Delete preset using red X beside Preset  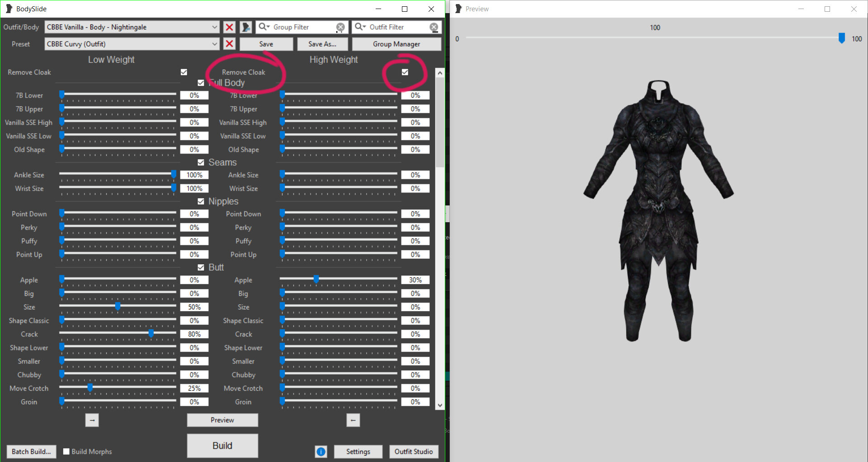[230, 44]
